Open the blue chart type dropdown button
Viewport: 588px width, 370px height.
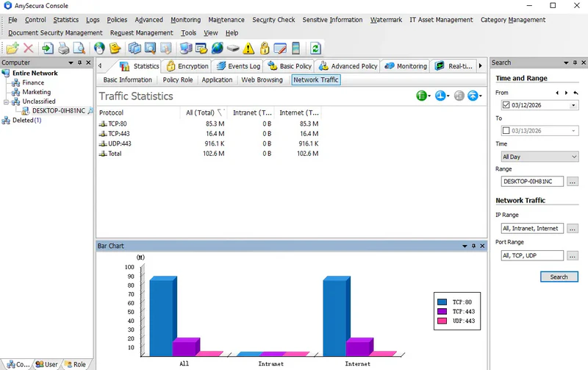pos(442,96)
